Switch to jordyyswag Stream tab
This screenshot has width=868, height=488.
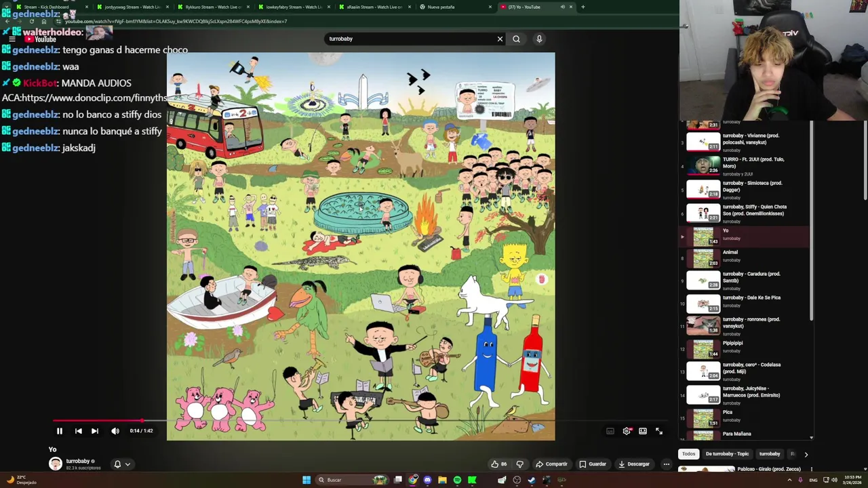132,7
